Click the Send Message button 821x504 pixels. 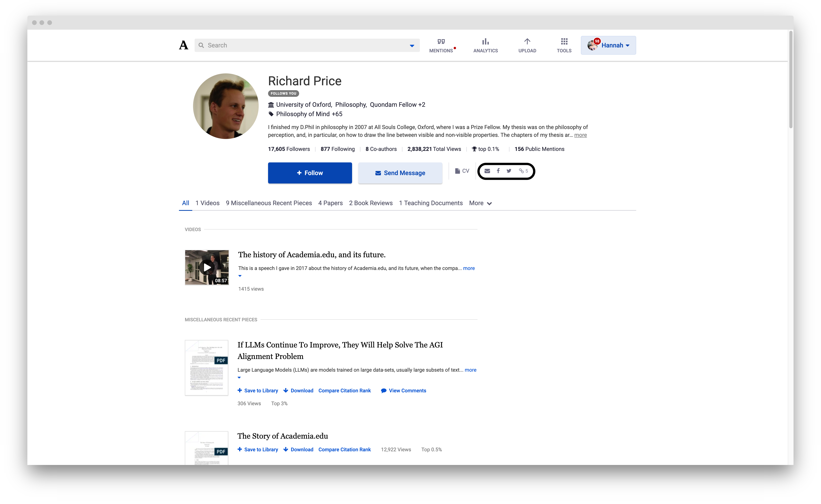point(400,173)
